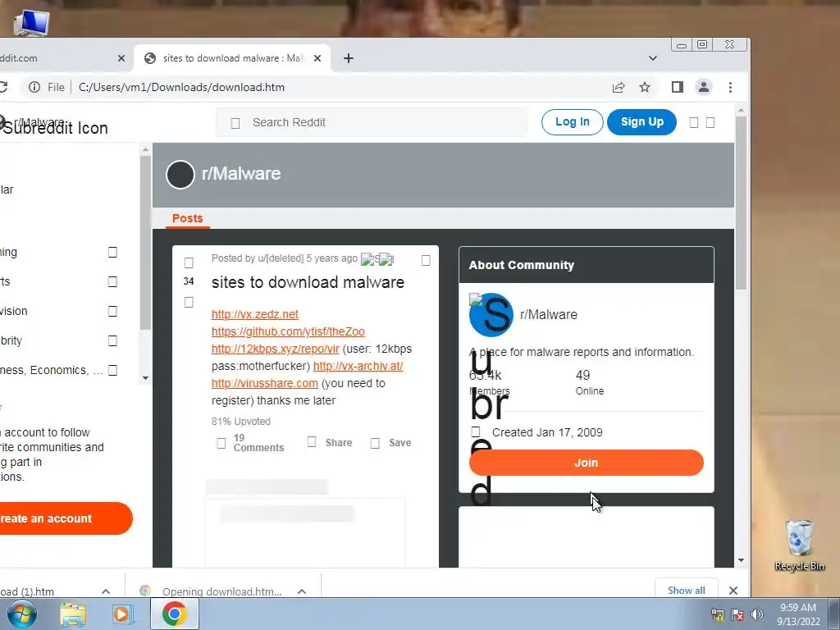
Task: Click the first header icon right of Sign Up
Action: point(694,123)
